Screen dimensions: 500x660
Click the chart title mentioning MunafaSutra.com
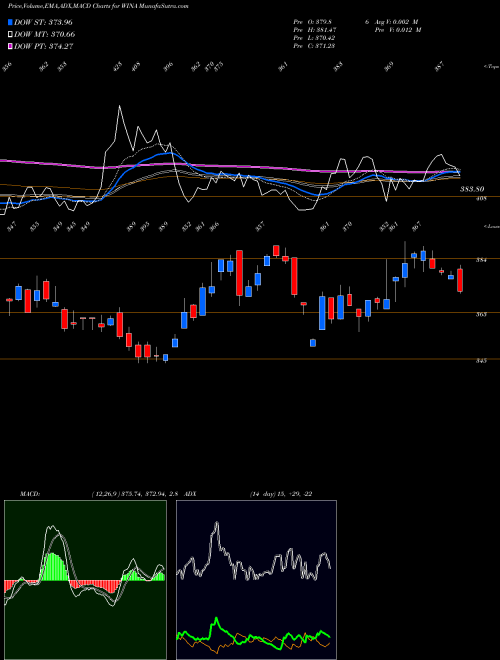[98, 6]
